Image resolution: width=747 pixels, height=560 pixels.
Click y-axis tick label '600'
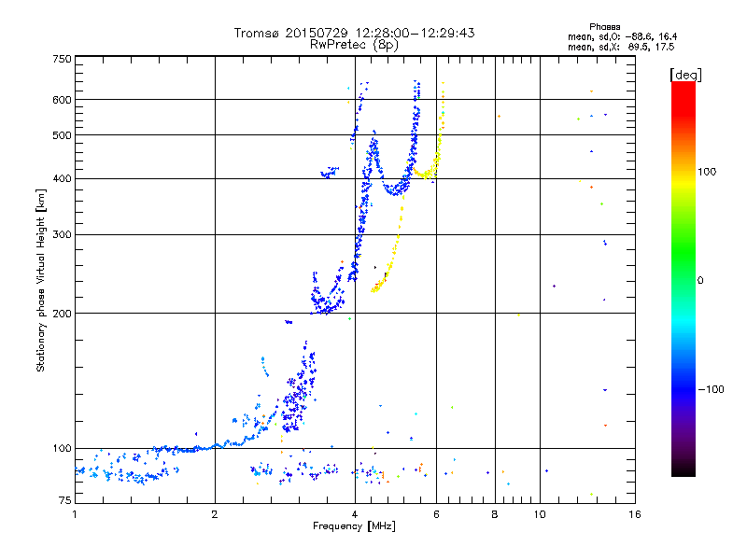pyautogui.click(x=62, y=100)
